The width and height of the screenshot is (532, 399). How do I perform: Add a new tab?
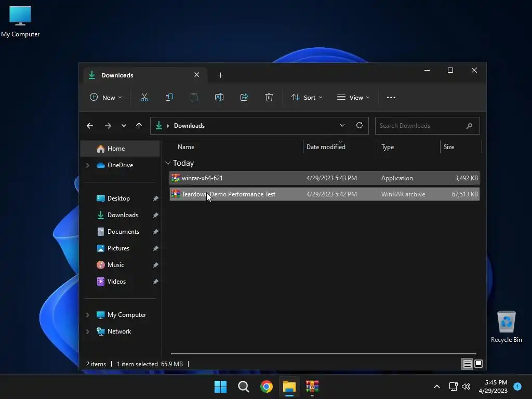(x=220, y=75)
